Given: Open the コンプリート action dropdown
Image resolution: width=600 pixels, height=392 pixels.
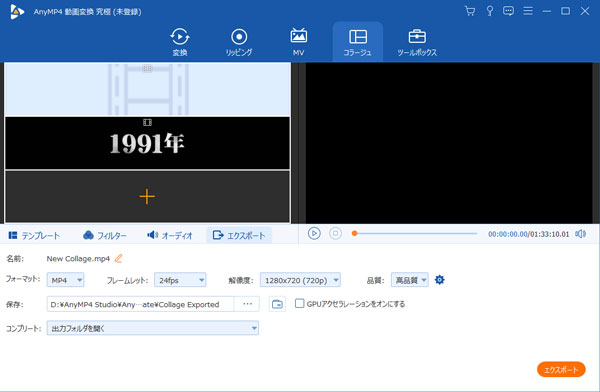Looking at the screenshot, I should tap(153, 328).
